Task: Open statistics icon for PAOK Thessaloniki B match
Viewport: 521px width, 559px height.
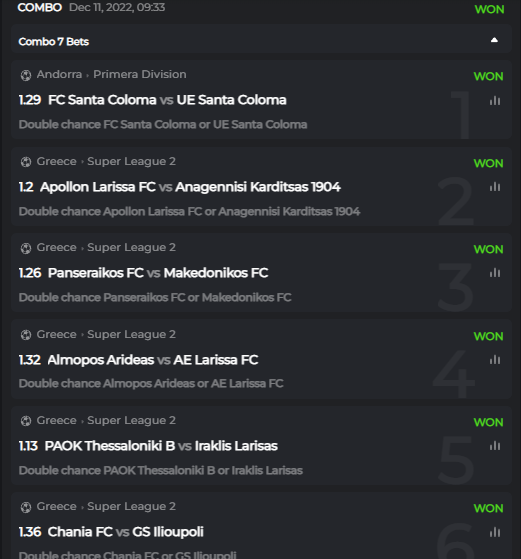Action: (x=495, y=446)
